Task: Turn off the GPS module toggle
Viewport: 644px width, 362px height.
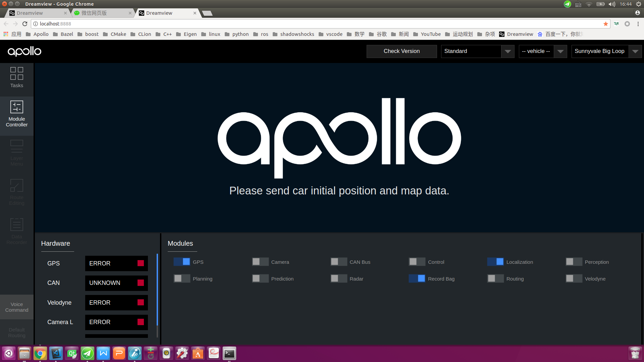Action: [x=182, y=262]
